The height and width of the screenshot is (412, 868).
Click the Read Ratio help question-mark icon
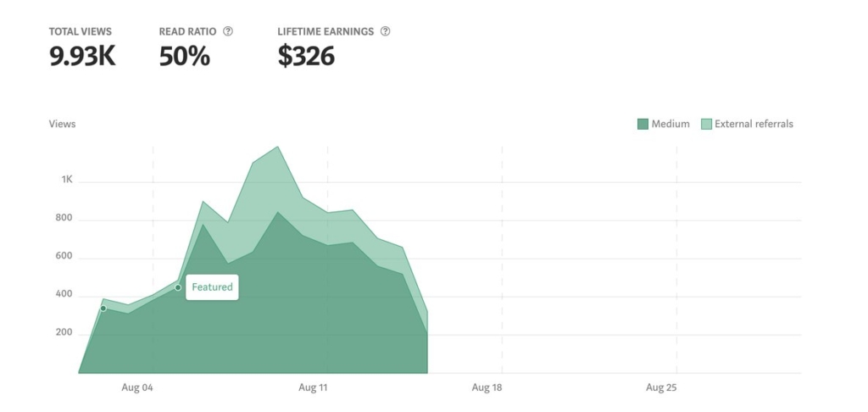click(228, 31)
